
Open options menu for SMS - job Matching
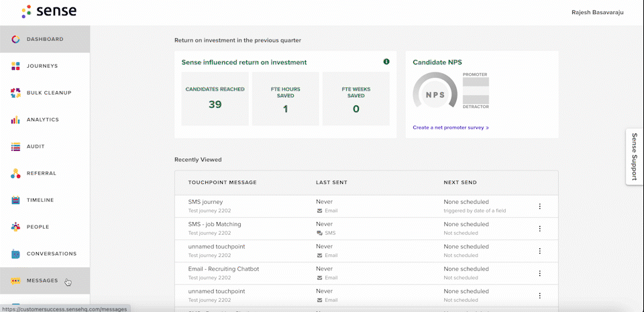click(x=539, y=229)
